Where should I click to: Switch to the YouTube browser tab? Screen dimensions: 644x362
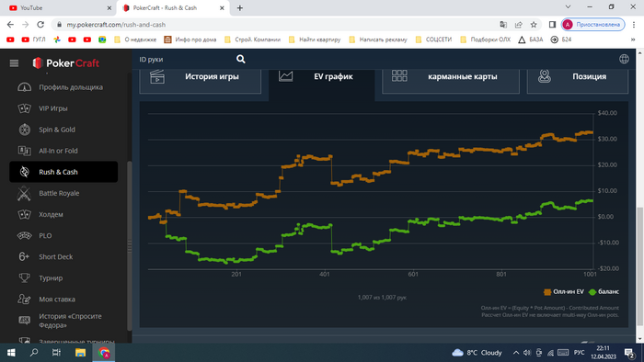(57, 7)
